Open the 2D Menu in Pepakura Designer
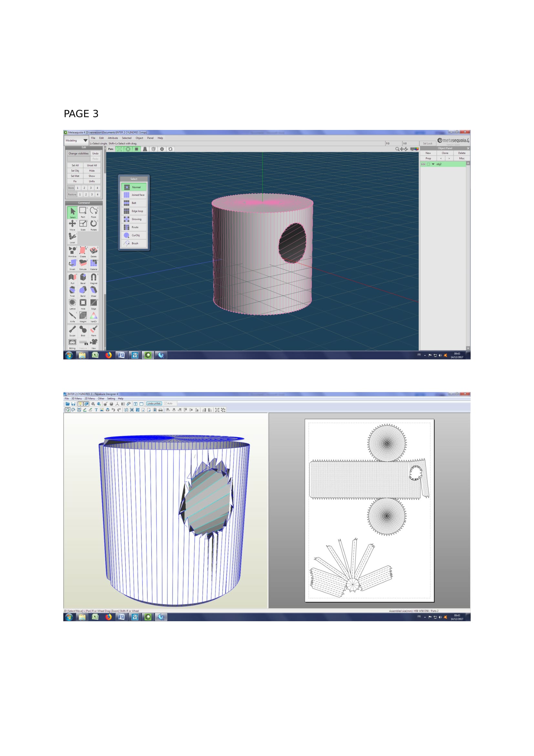 (x=89, y=399)
